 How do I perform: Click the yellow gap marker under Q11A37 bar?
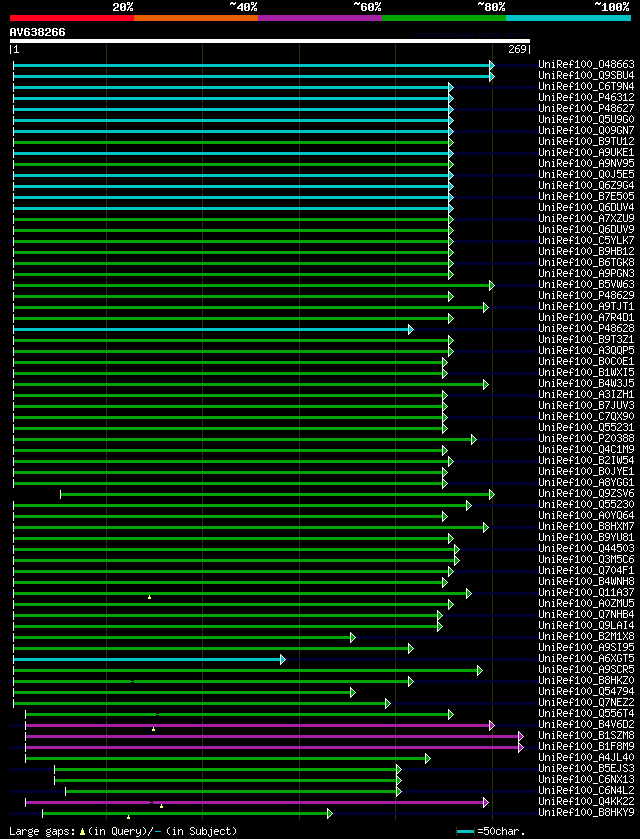(149, 597)
